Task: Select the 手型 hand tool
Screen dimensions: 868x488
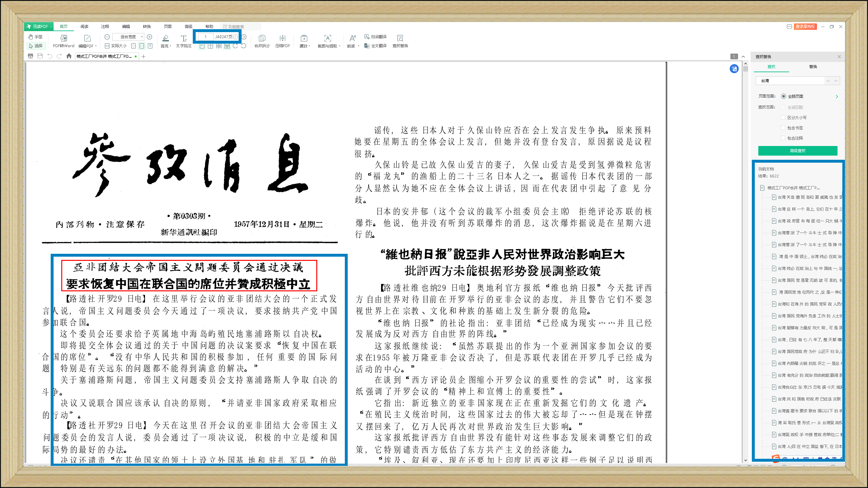Action: pos(35,37)
